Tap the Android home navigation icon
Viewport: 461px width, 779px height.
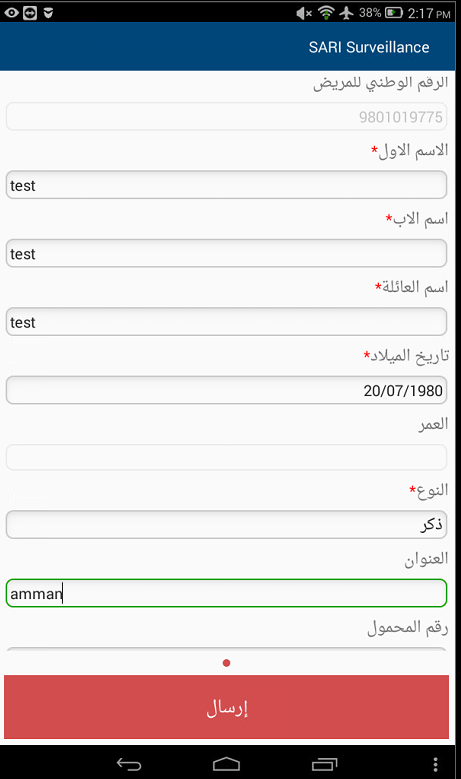pos(227,764)
